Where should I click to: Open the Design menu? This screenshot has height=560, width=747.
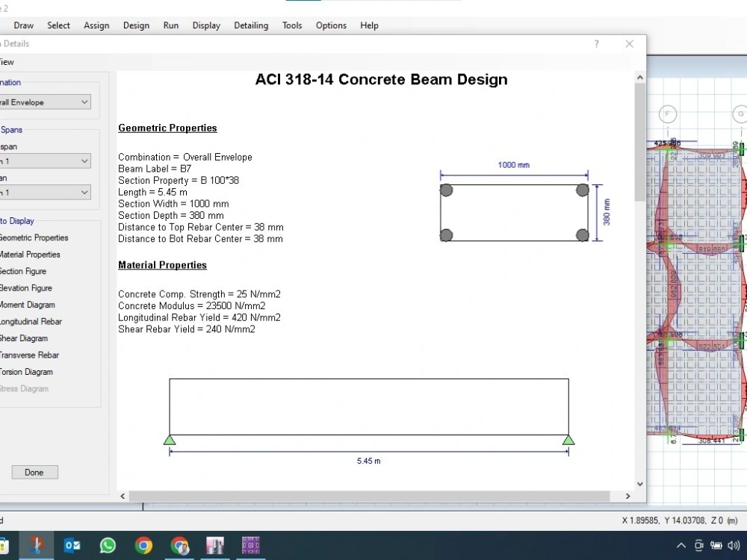pos(136,25)
